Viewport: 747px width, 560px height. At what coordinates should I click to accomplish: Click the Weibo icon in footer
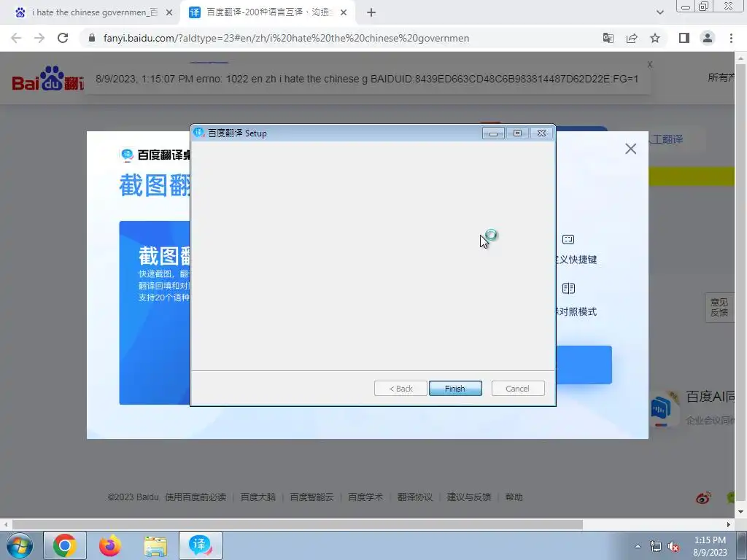(x=703, y=498)
